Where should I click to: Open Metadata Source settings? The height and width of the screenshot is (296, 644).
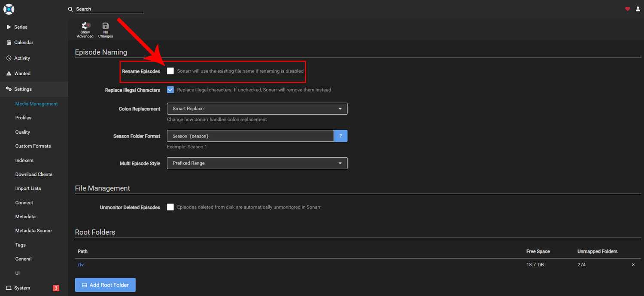33,231
